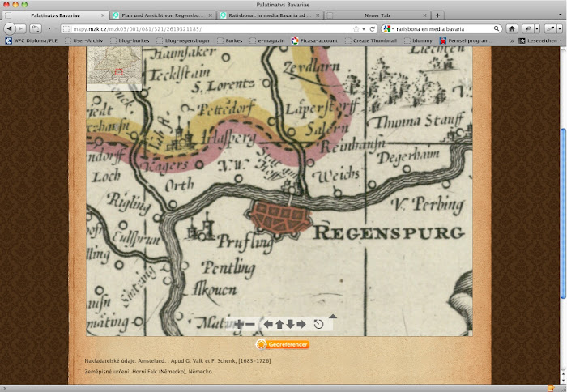Zoom in with the plus map control
Screen dimensions: 567x392
239,325
